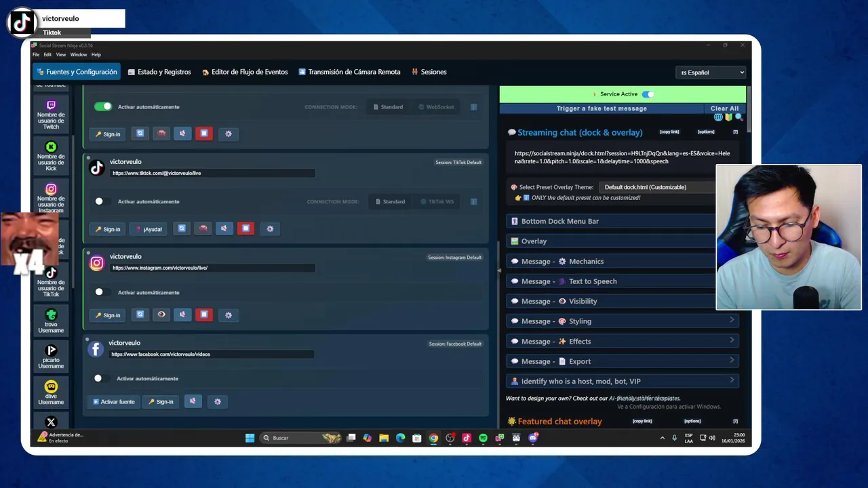The width and height of the screenshot is (868, 488).
Task: Click Activar fuente for Facebook
Action: click(x=113, y=402)
